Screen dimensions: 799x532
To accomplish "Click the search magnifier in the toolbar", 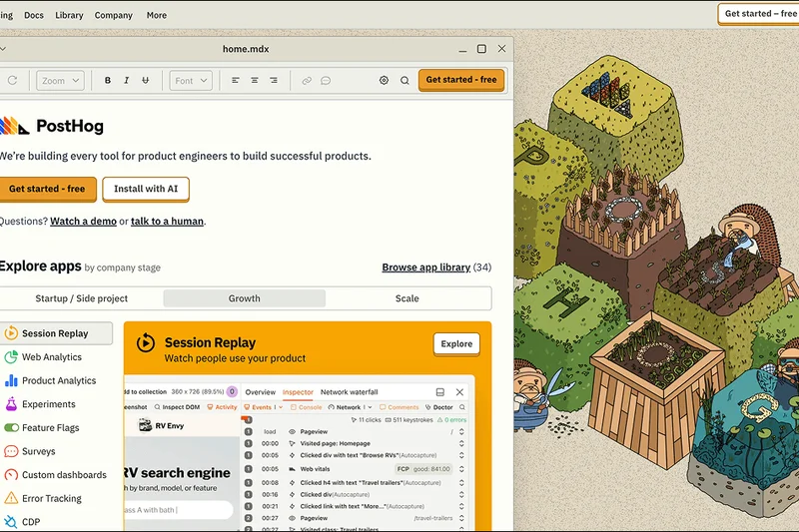I will pos(404,81).
